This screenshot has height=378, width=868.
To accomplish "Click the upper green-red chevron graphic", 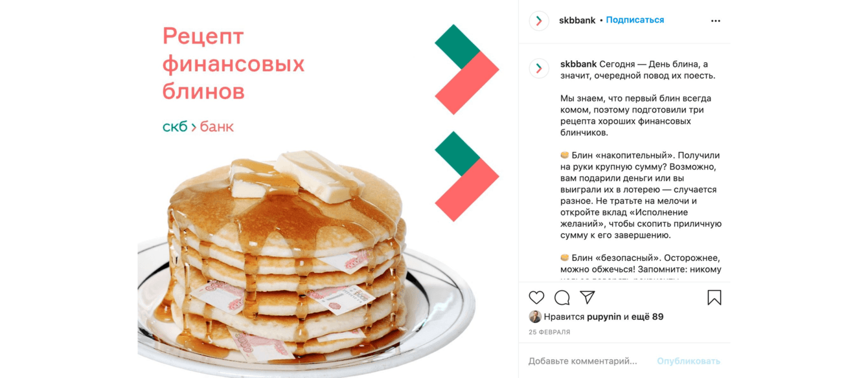I will (x=467, y=69).
